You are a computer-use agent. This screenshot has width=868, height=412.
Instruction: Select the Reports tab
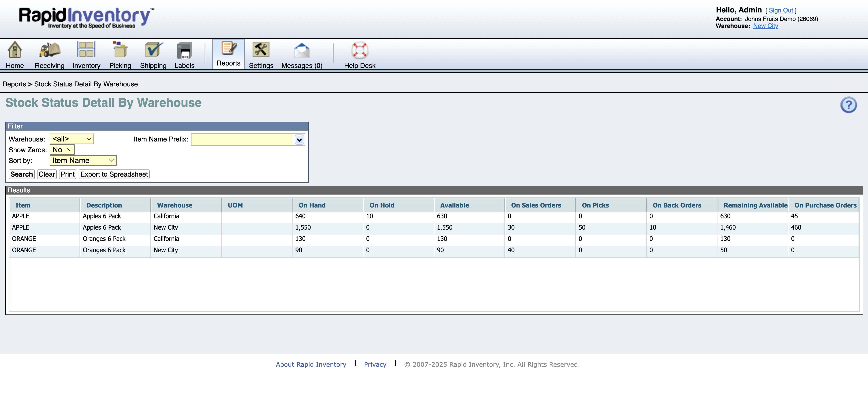coord(229,54)
